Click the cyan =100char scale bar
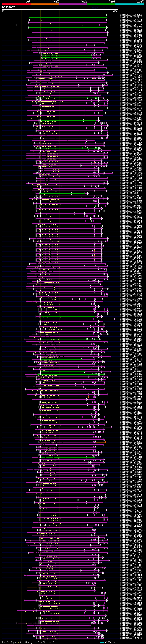 pyautogui.click(x=102, y=642)
